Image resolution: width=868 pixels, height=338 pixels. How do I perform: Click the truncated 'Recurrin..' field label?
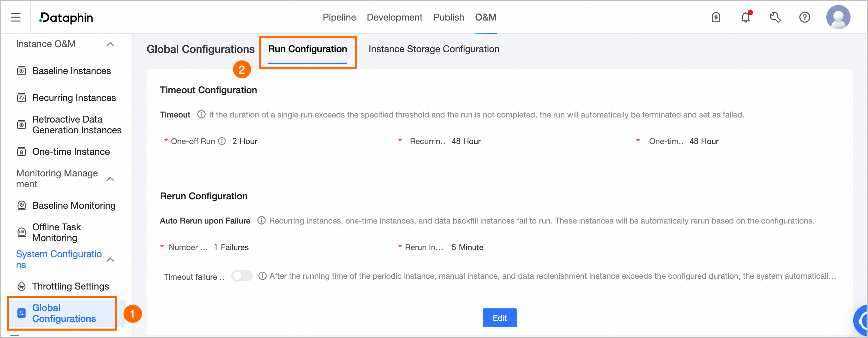point(427,141)
